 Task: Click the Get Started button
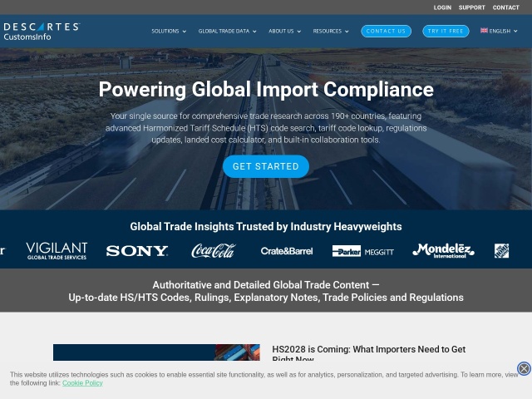[x=266, y=166]
